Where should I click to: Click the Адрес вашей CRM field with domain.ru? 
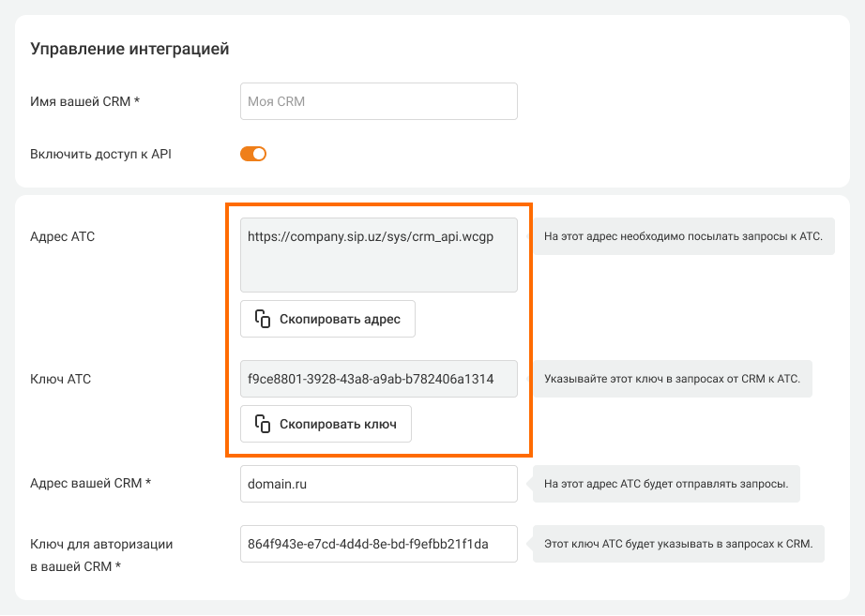click(378, 484)
